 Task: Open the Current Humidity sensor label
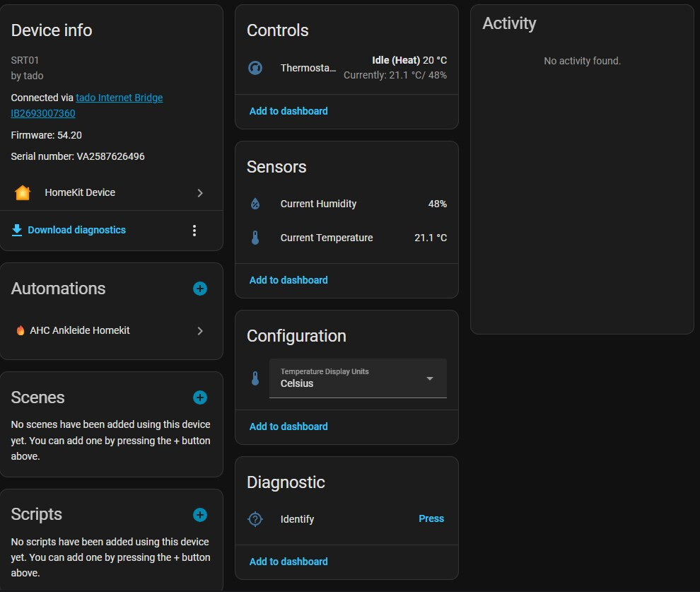point(318,204)
